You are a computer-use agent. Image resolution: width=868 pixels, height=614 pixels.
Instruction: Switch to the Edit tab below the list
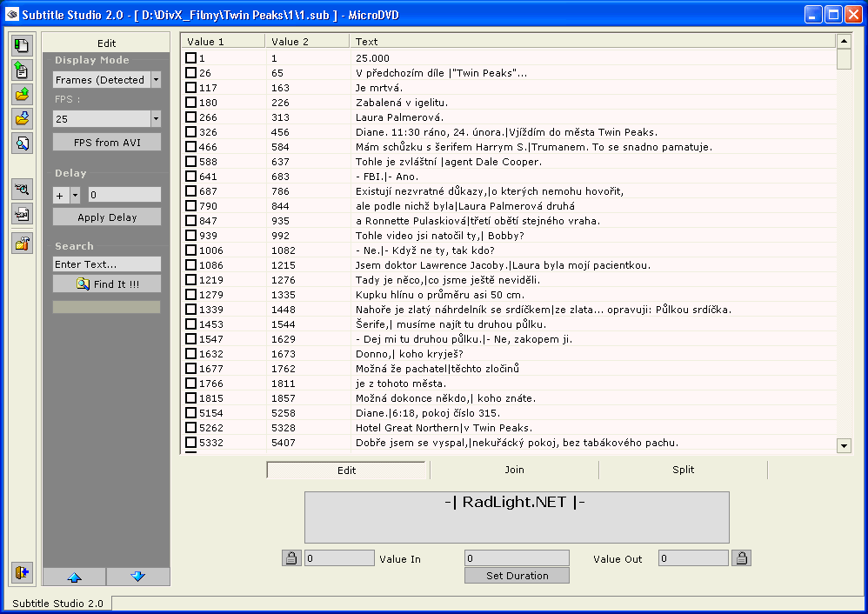pos(346,470)
